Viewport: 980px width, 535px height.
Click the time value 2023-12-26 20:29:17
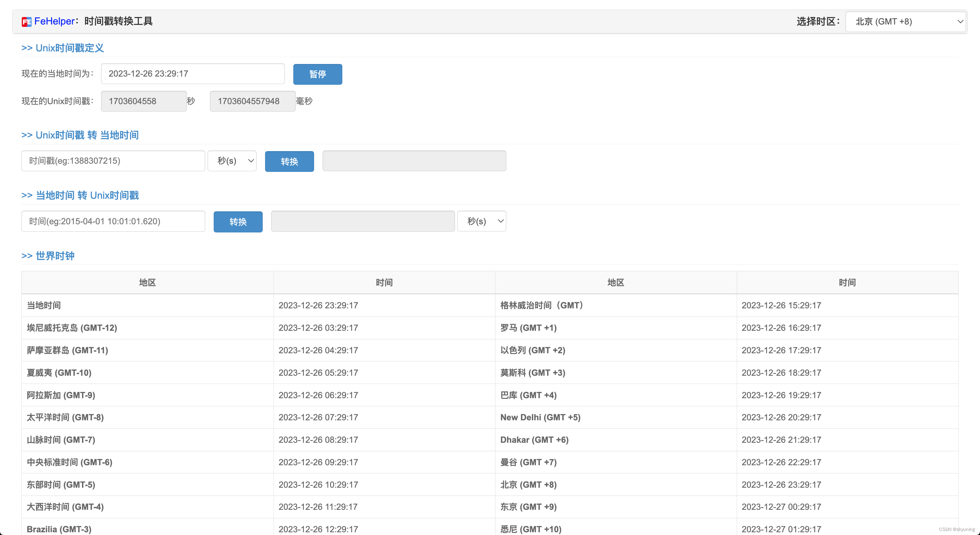tap(781, 418)
